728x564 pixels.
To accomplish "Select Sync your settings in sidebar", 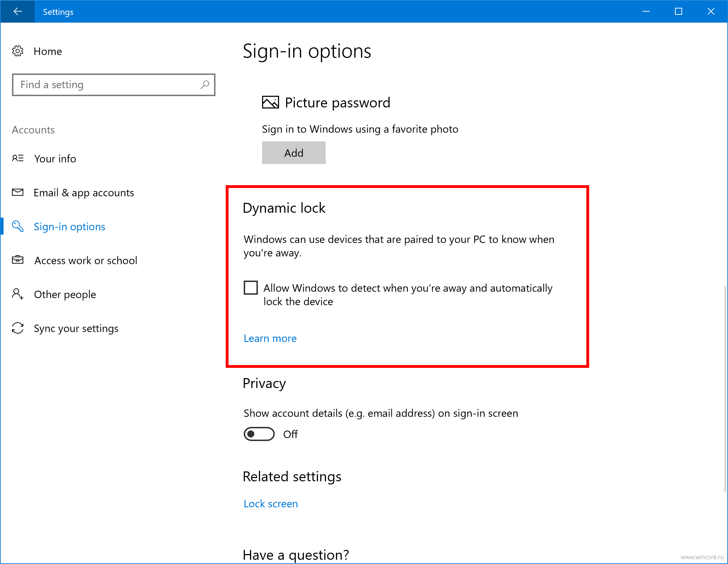I will [x=76, y=329].
